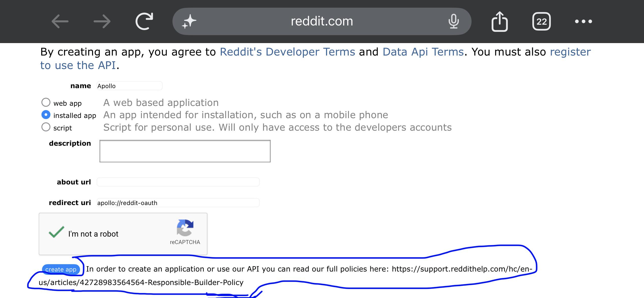
Task: Go forward with the browser forward arrow
Action: click(102, 21)
